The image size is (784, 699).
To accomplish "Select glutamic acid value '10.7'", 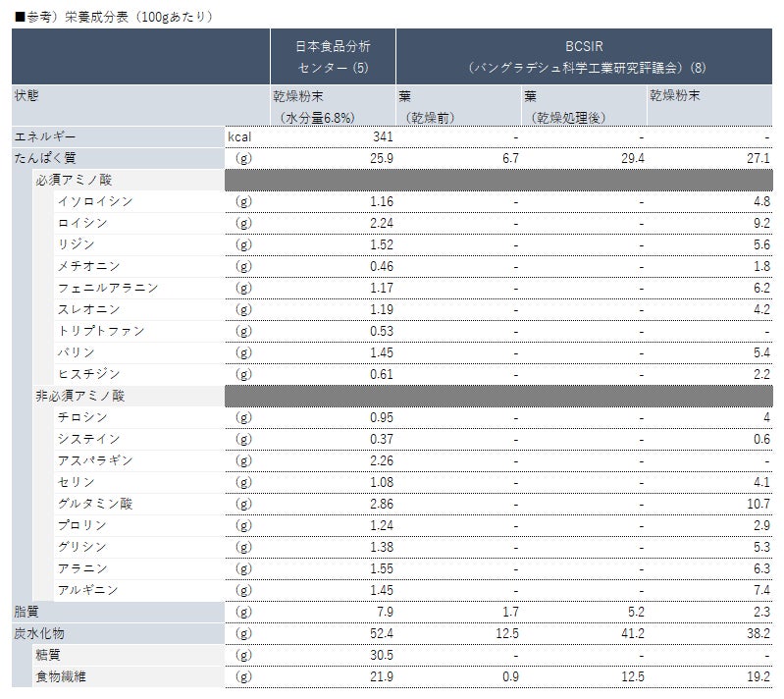I will (758, 504).
